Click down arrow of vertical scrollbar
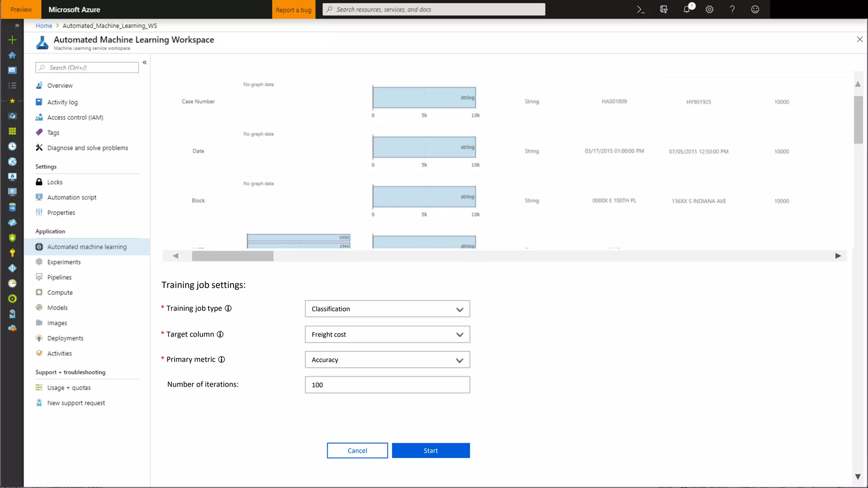The width and height of the screenshot is (868, 488). point(858,477)
